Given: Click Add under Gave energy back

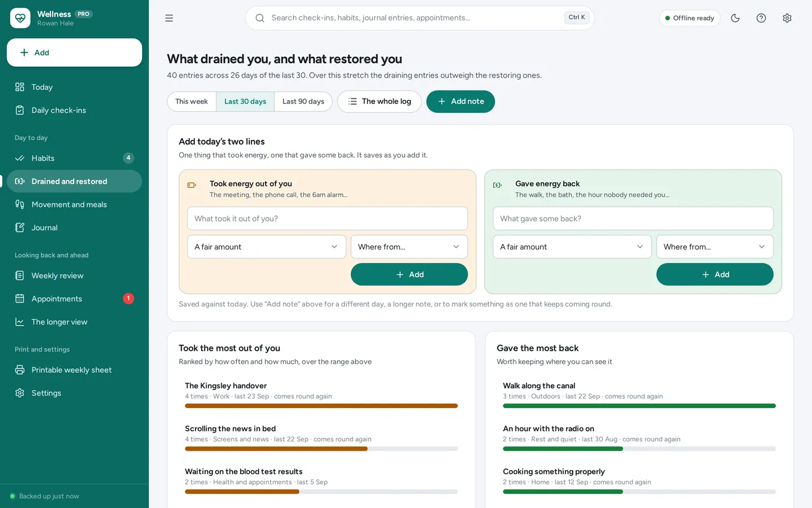Looking at the screenshot, I should [715, 275].
